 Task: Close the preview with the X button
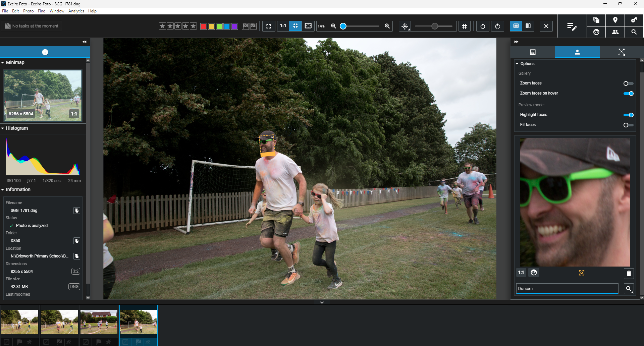(x=546, y=26)
